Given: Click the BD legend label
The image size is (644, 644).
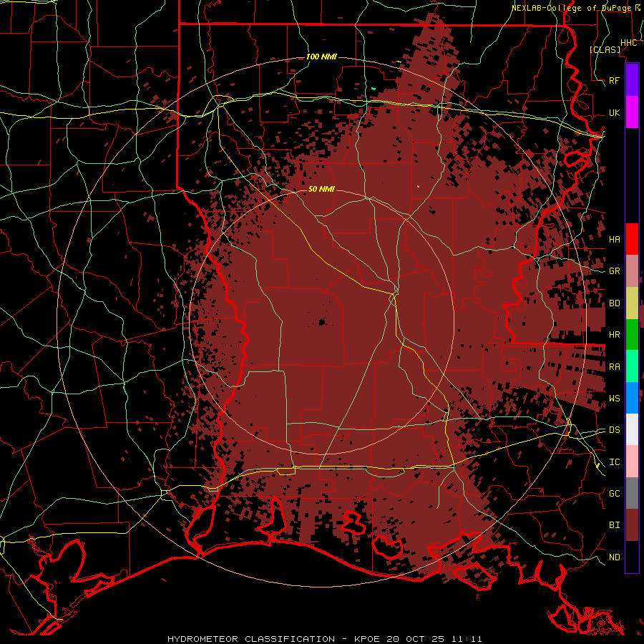Looking at the screenshot, I should [614, 303].
